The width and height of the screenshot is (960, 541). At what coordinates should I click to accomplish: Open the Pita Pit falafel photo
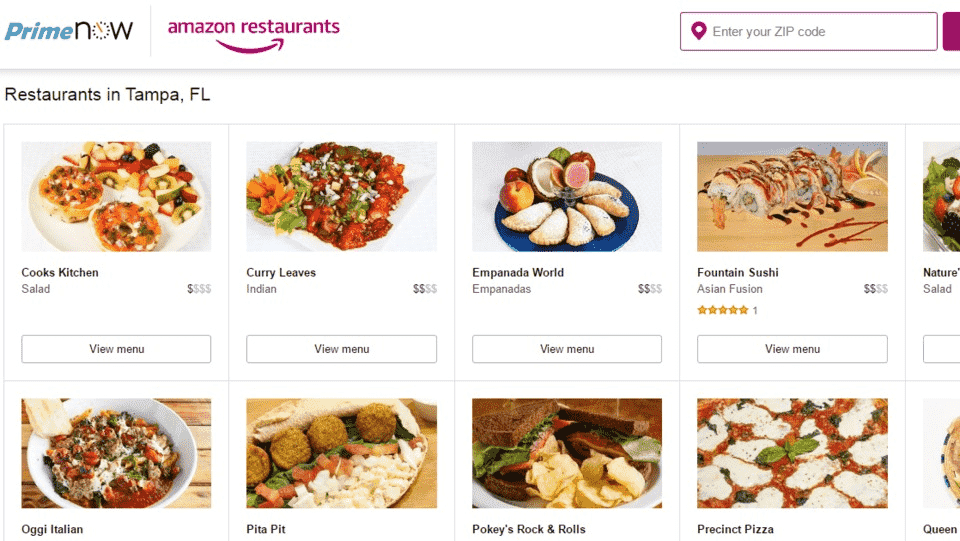click(341, 453)
